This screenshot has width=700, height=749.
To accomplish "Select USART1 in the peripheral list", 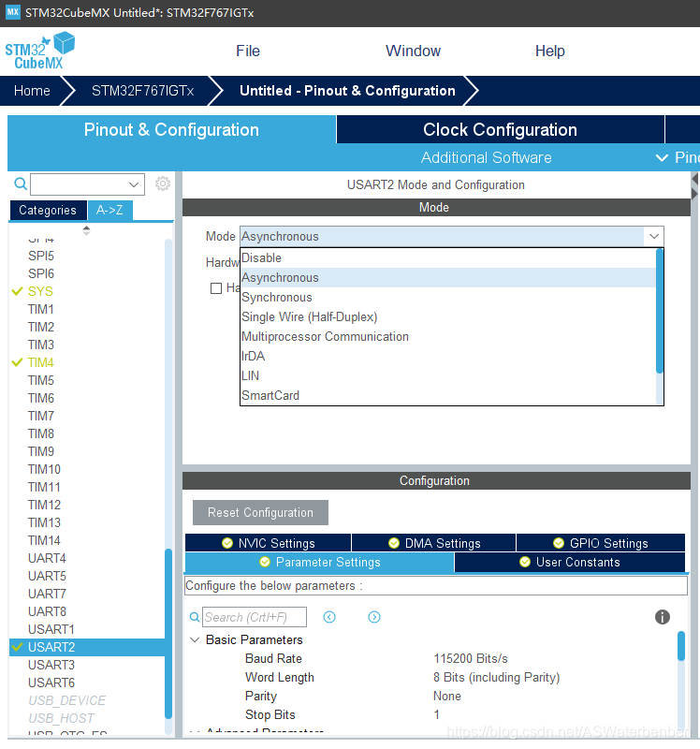I will (51, 629).
